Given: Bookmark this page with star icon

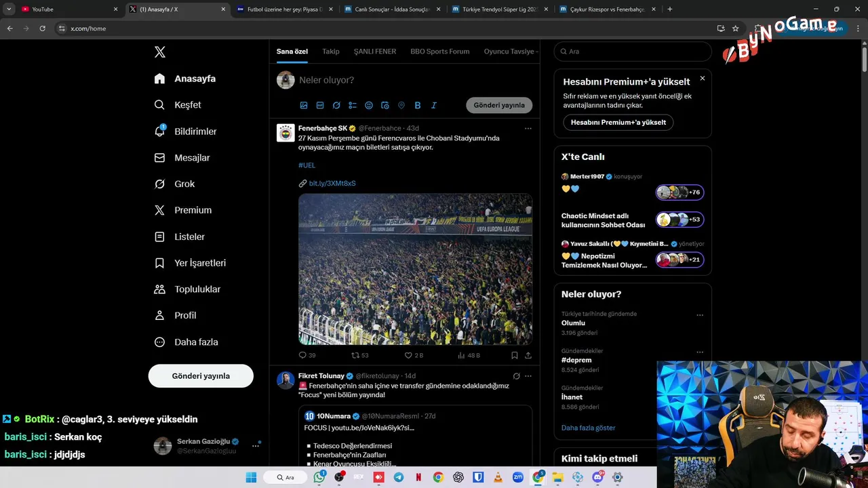Looking at the screenshot, I should (735, 28).
